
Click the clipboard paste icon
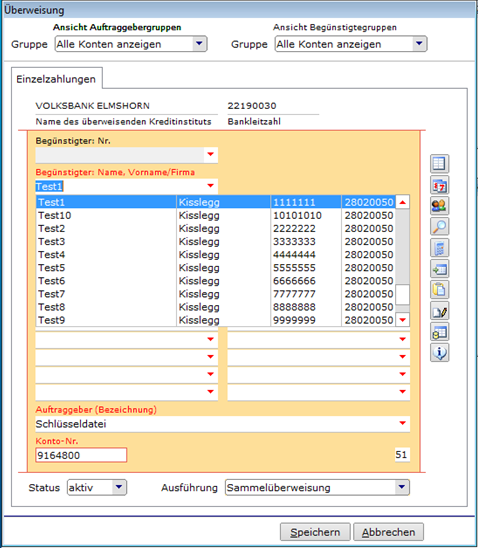pyautogui.click(x=439, y=289)
